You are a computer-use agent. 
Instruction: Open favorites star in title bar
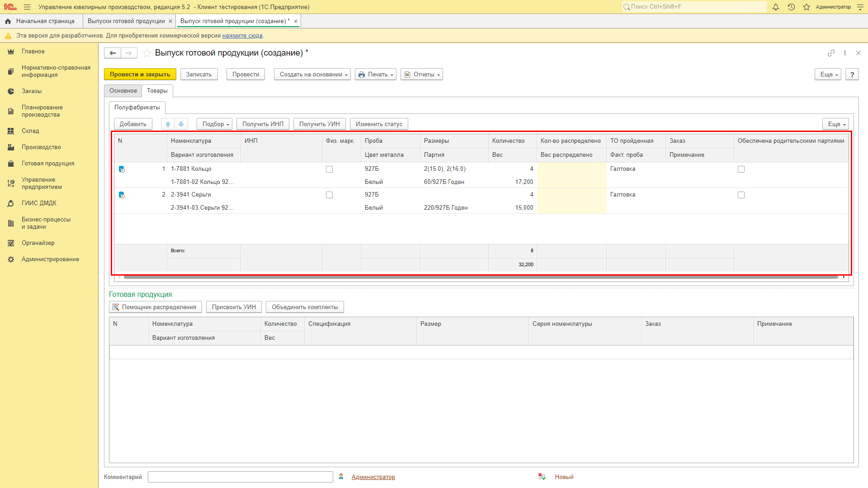807,7
